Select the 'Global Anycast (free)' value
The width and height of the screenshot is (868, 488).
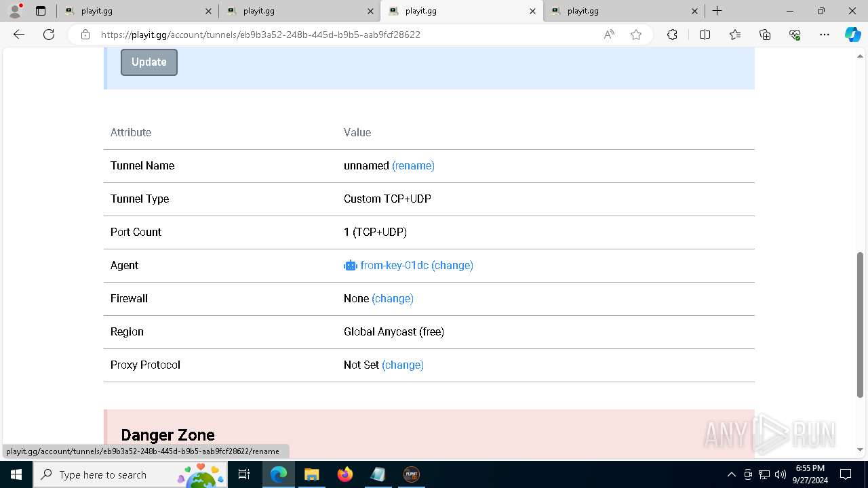click(x=394, y=331)
